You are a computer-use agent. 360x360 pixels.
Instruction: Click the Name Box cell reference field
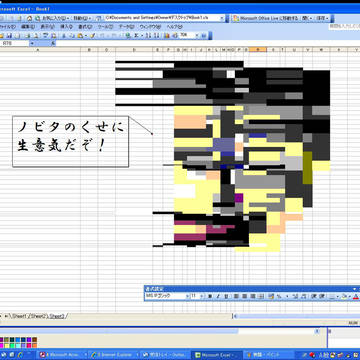point(15,43)
